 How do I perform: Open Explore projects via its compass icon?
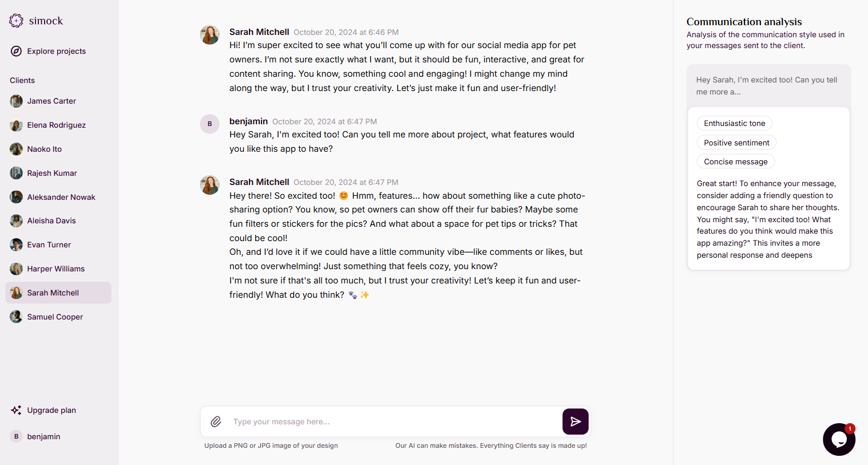pyautogui.click(x=16, y=51)
